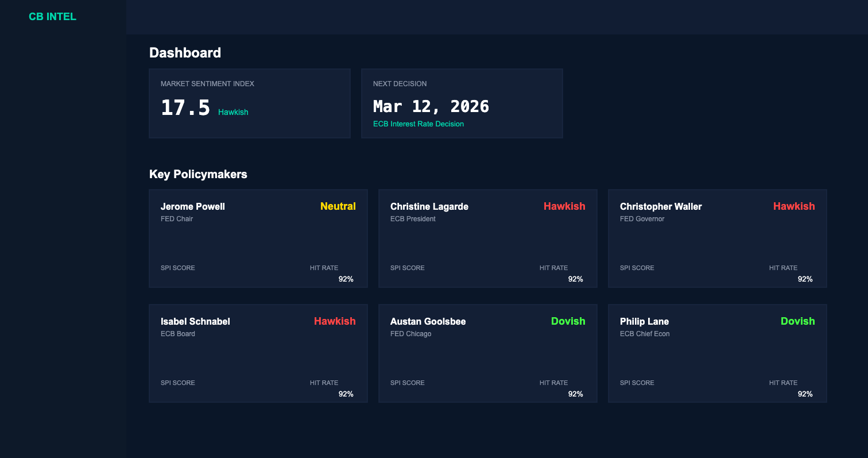
Task: Click the Isabel Schnabel card
Action: pos(258,353)
